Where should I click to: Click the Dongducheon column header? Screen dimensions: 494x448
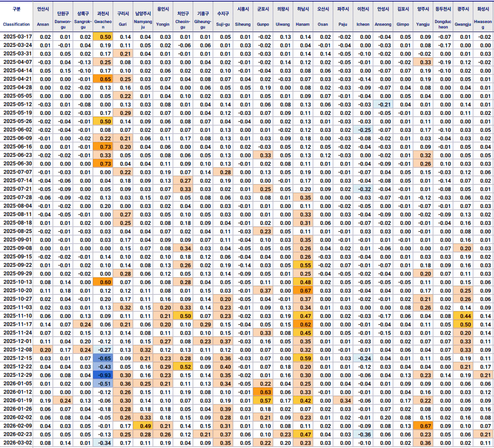click(443, 17)
